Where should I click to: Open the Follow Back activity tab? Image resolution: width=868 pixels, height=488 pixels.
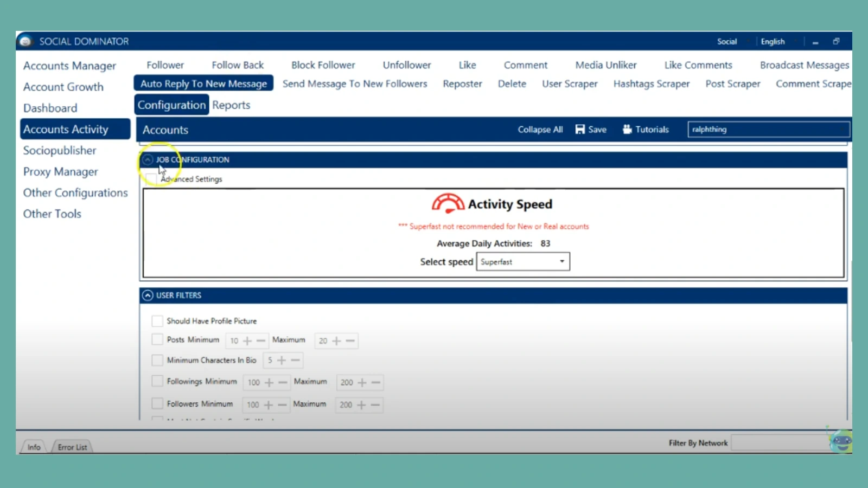click(238, 65)
